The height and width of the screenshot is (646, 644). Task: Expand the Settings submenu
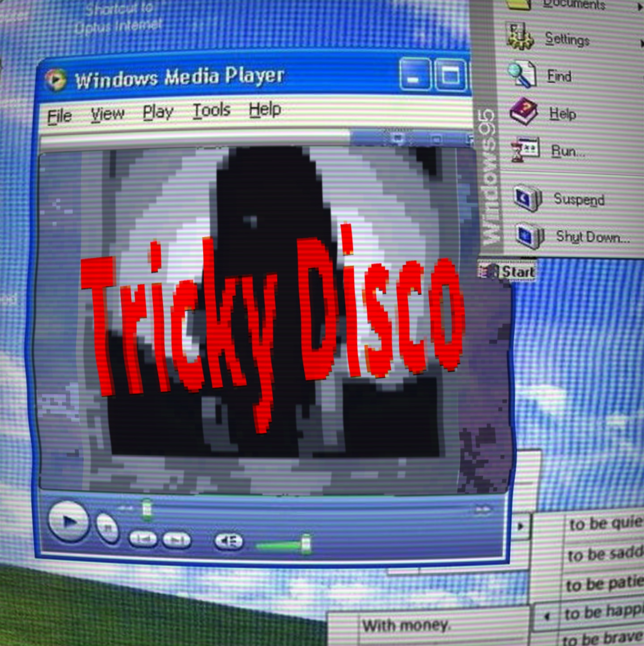(x=567, y=39)
